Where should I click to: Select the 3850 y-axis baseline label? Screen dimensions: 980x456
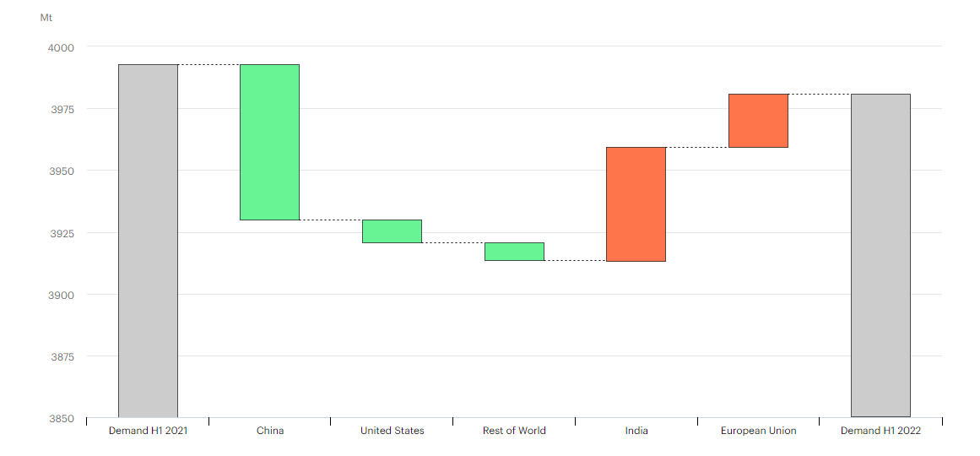61,418
